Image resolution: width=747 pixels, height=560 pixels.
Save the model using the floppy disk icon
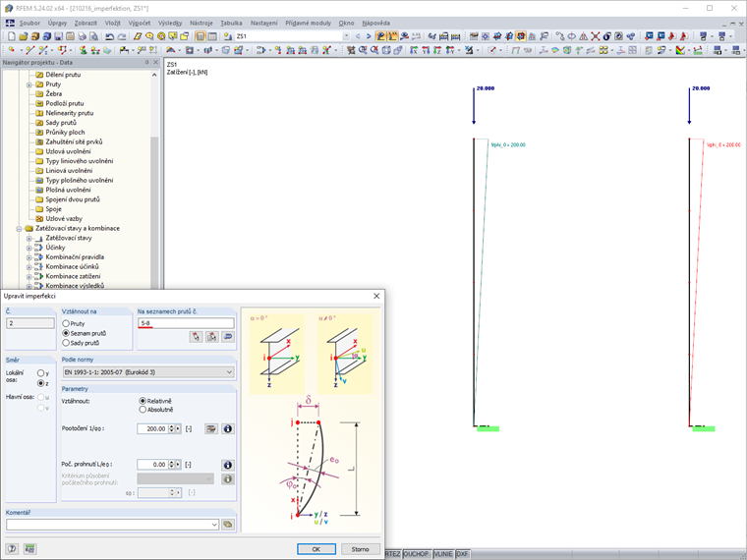coord(58,36)
